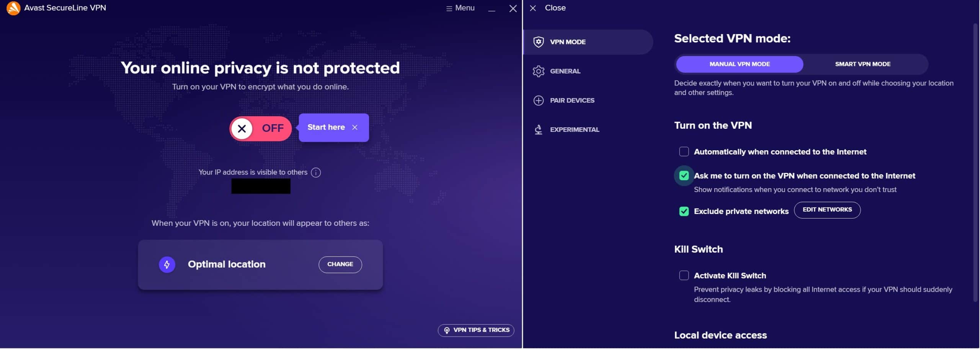Click the hamburger Menu icon
The image size is (980, 350).
pyautogui.click(x=449, y=8)
